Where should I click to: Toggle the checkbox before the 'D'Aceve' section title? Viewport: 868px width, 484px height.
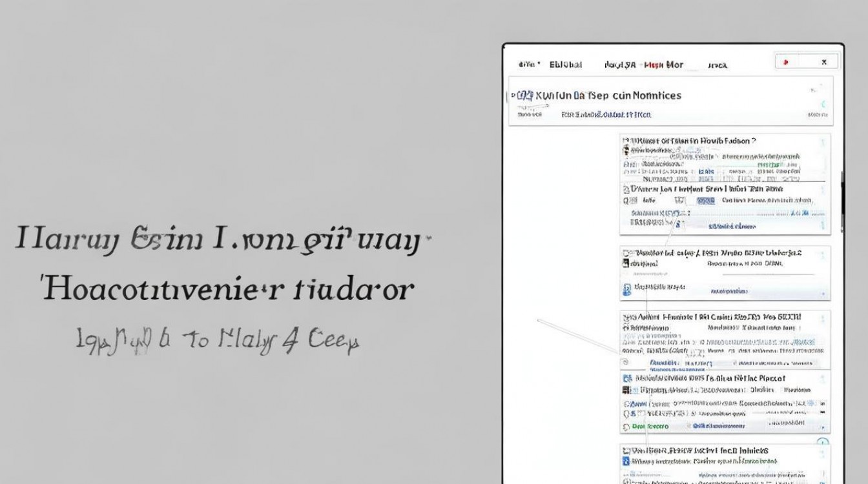coord(625,190)
